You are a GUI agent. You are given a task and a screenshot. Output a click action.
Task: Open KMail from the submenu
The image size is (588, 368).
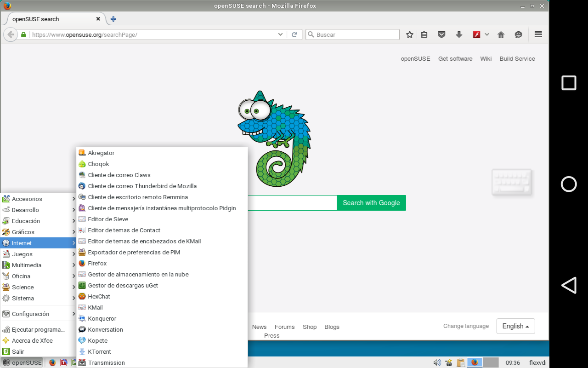162,307
